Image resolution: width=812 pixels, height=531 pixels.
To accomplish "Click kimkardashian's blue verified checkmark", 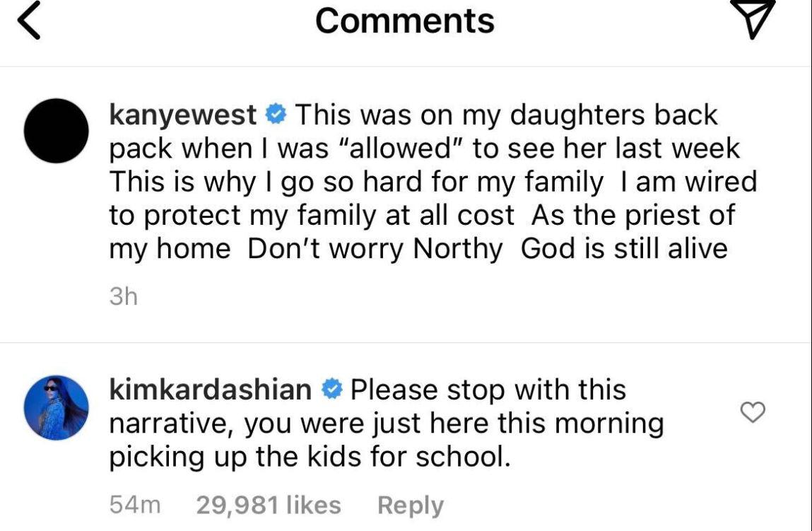I will coord(331,388).
